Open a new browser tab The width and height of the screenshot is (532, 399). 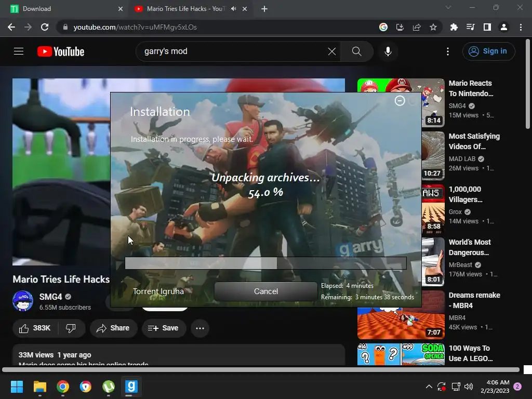click(x=264, y=9)
